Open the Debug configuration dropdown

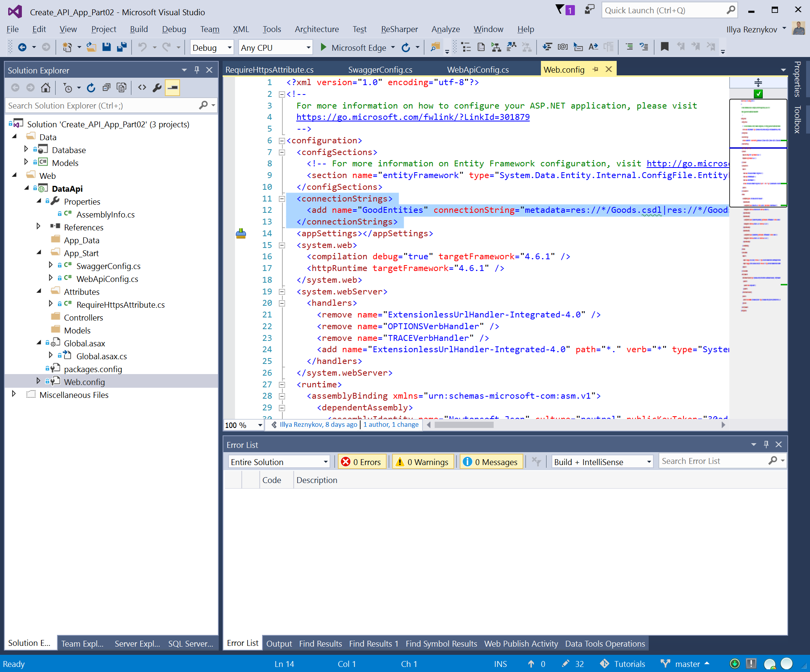coord(211,48)
